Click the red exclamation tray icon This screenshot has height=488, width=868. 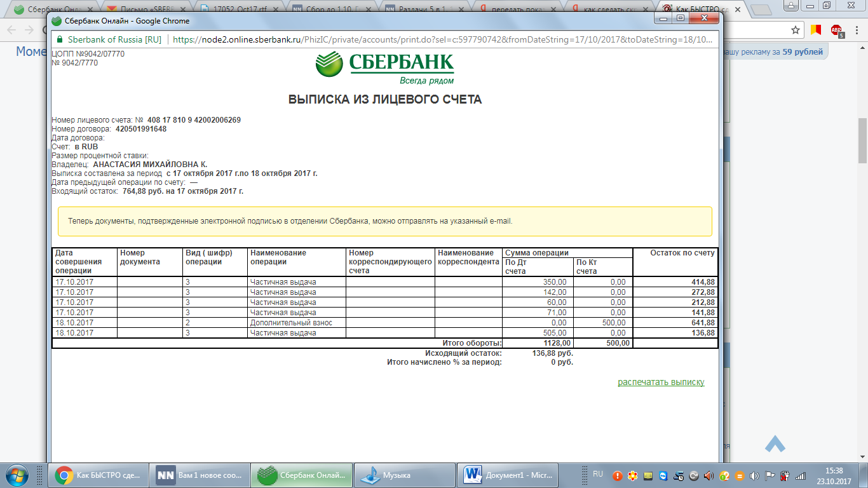pyautogui.click(x=617, y=475)
